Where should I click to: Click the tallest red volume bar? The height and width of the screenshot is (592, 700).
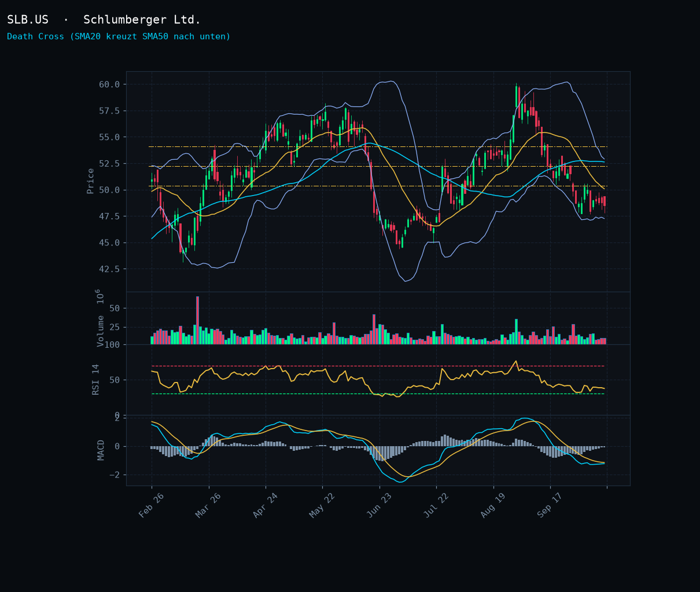pyautogui.click(x=197, y=321)
